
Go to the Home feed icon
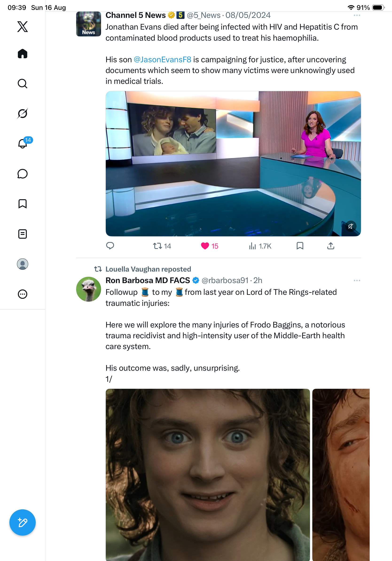pos(23,54)
